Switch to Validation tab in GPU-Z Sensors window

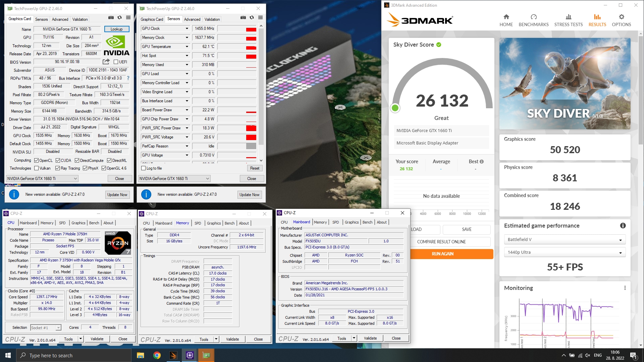[212, 19]
